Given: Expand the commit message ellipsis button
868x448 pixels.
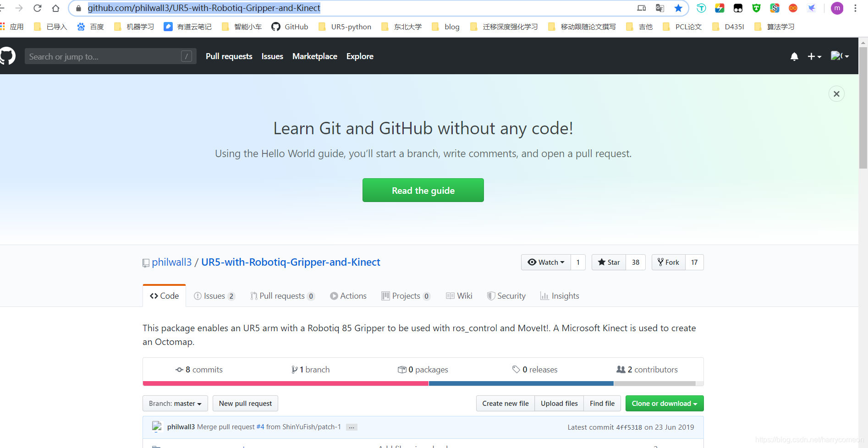Looking at the screenshot, I should coord(352,427).
